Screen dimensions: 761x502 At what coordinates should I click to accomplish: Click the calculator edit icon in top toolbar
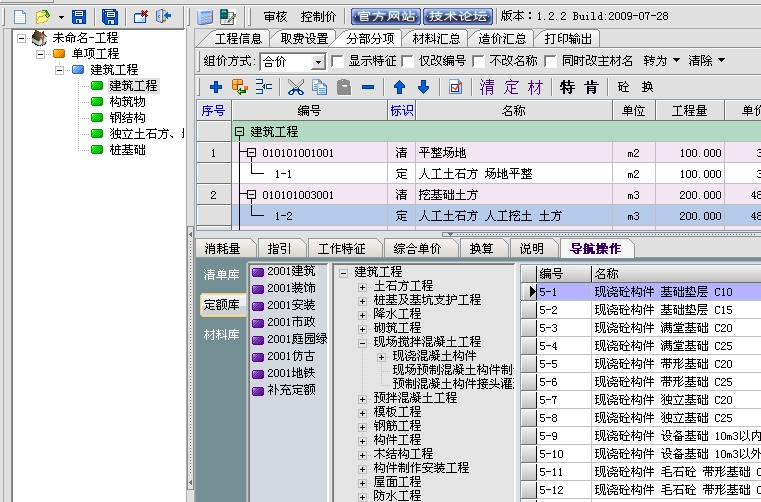(x=228, y=17)
